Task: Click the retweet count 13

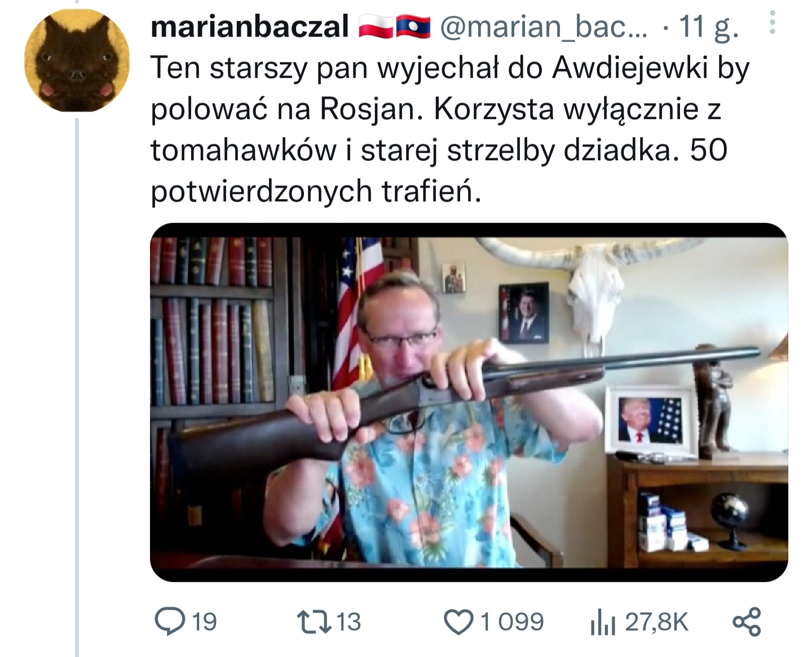Action: click(x=348, y=622)
